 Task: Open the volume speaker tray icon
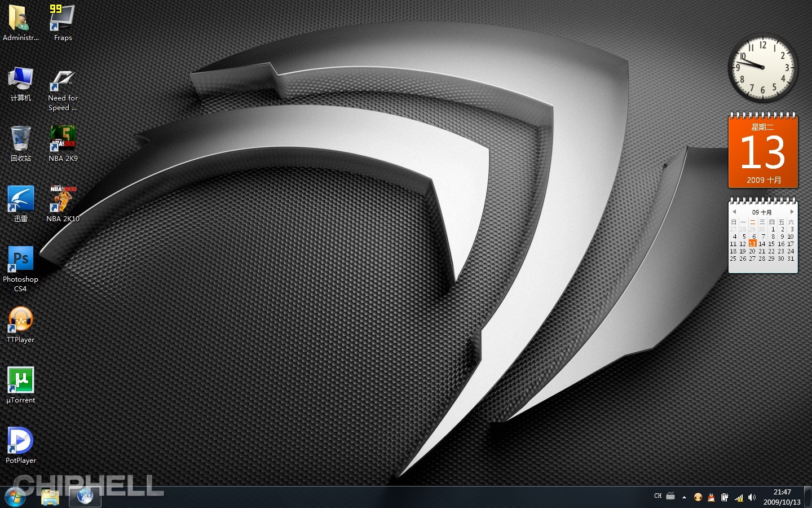[x=752, y=497]
